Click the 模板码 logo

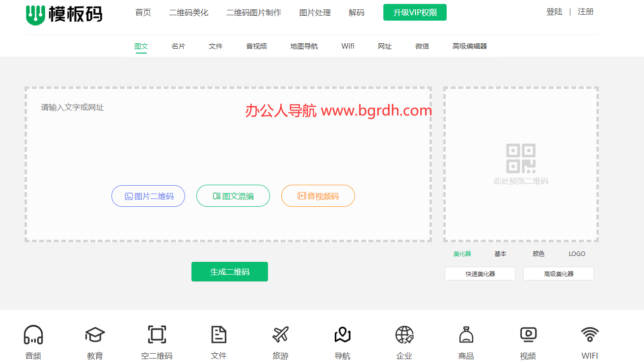click(x=64, y=14)
